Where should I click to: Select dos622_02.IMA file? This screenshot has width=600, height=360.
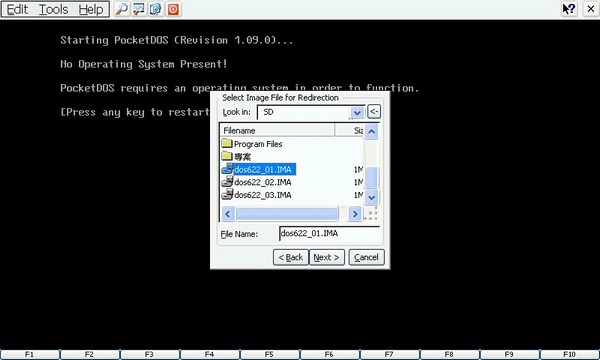(262, 182)
